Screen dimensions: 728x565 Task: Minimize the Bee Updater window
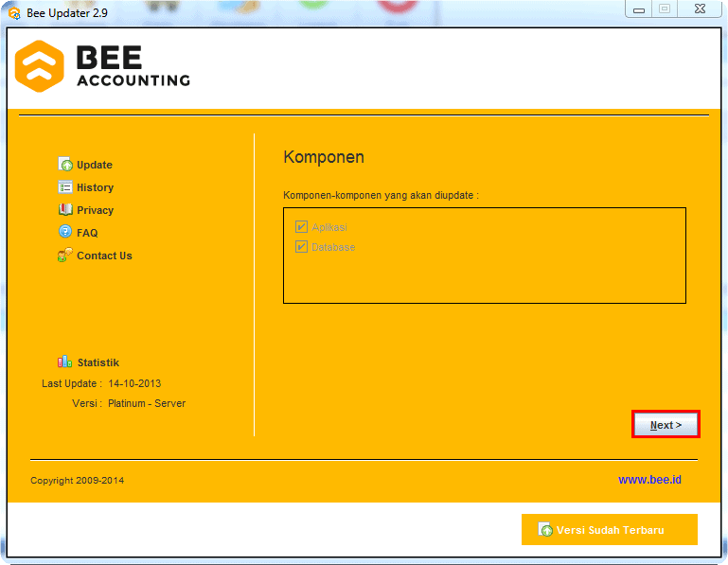tap(639, 9)
